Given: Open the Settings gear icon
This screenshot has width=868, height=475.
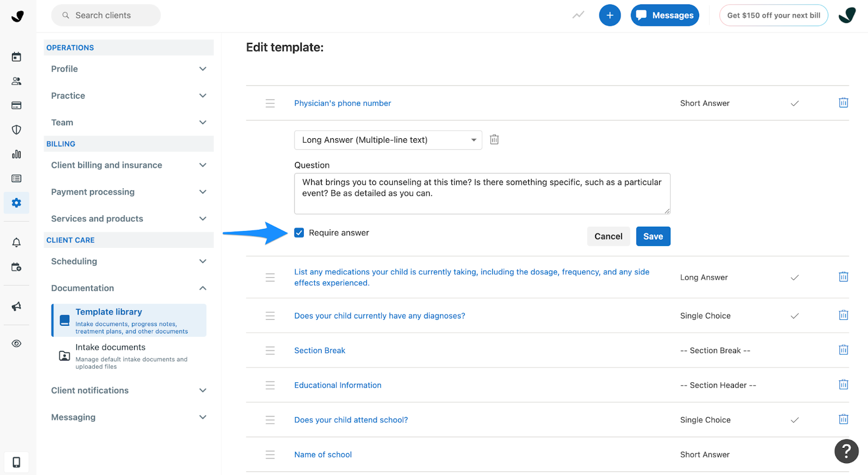Looking at the screenshot, I should [x=16, y=202].
